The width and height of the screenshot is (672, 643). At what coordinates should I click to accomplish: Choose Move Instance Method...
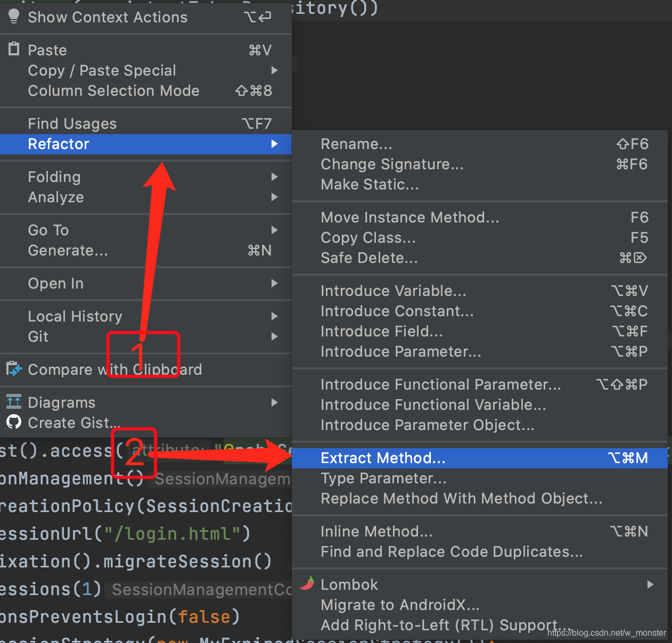(x=480, y=217)
